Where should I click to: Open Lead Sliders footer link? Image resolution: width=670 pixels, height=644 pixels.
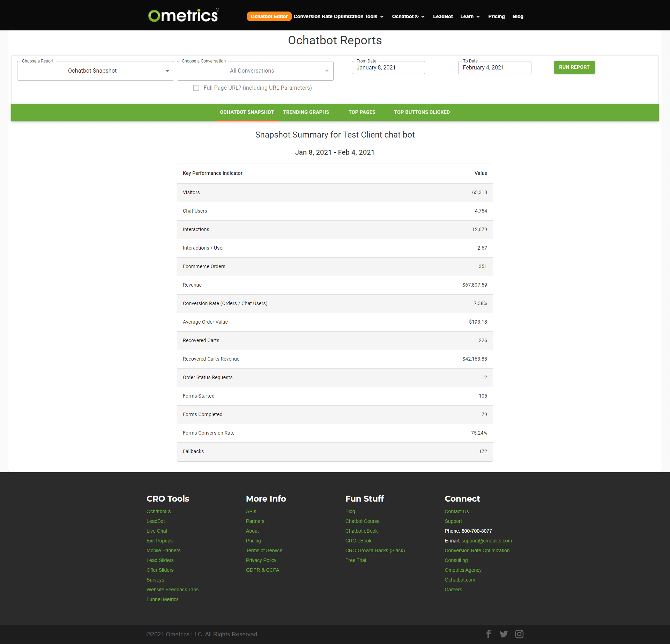point(160,560)
